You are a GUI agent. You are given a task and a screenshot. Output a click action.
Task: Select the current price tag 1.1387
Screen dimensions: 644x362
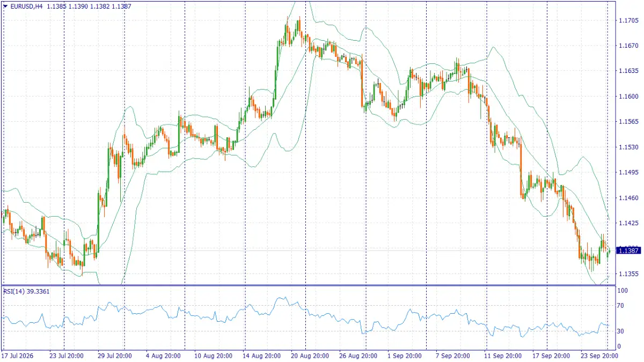[x=627, y=250]
